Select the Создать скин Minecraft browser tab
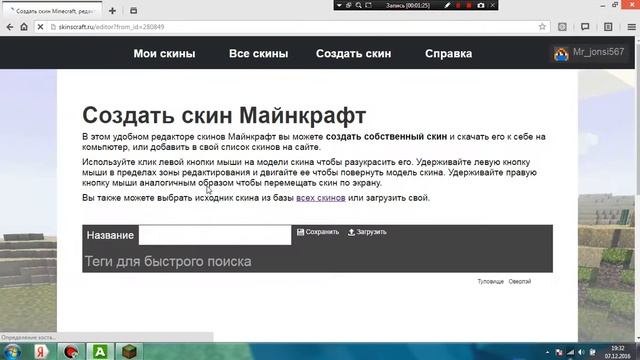640x360 pixels. (x=52, y=11)
